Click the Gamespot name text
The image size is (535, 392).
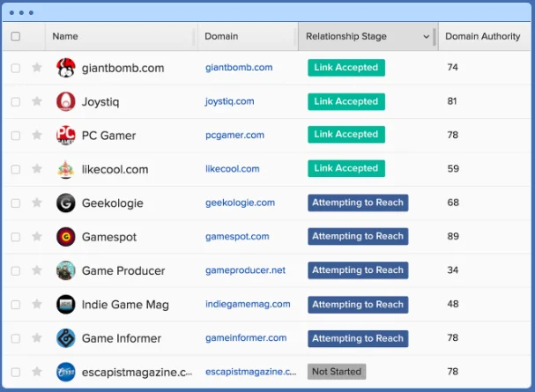[x=109, y=237]
